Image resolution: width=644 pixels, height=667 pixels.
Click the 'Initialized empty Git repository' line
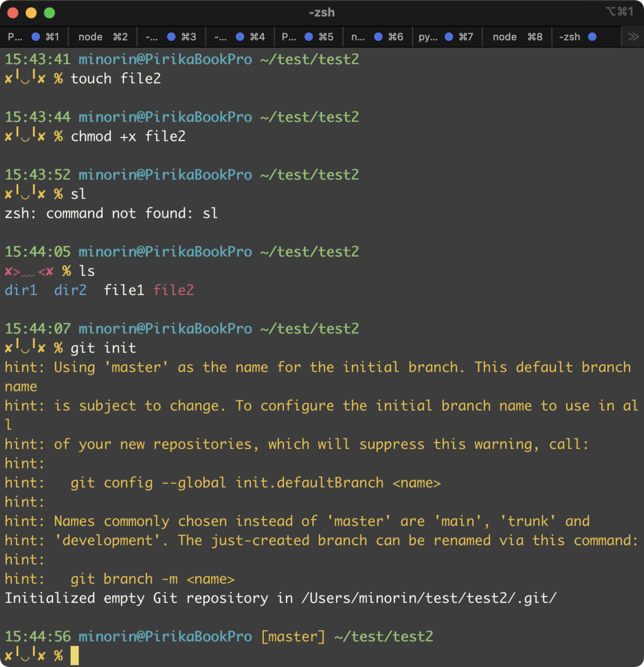[x=281, y=598]
